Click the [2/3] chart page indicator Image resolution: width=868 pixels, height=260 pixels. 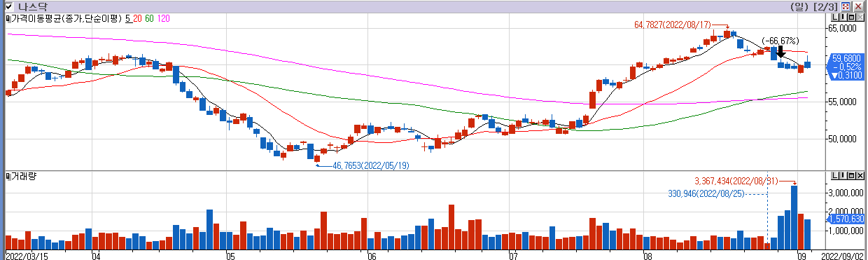point(825,6)
